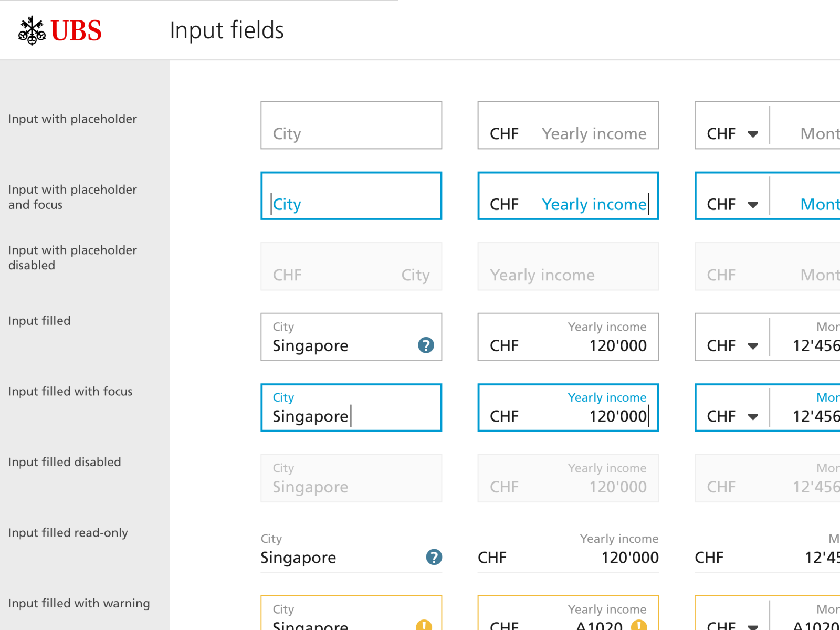Click the disabled Singapore City input
This screenshot has height=630, width=840.
click(351, 478)
